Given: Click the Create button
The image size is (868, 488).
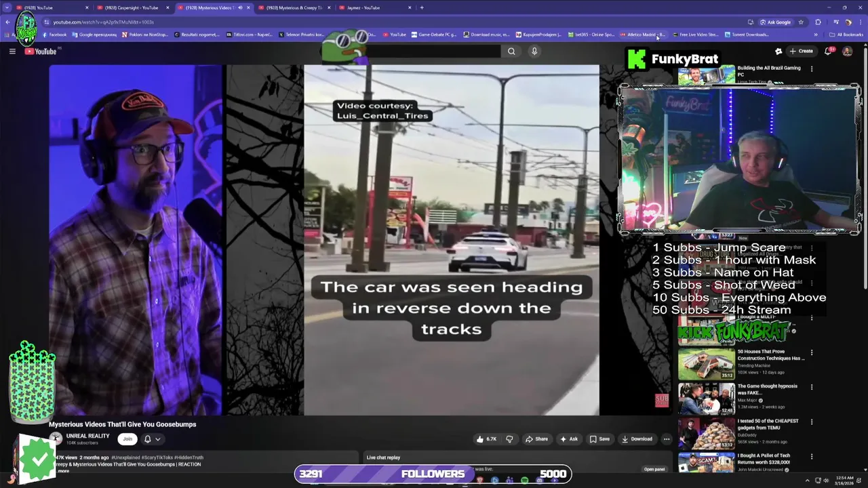Looking at the screenshot, I should coord(802,52).
